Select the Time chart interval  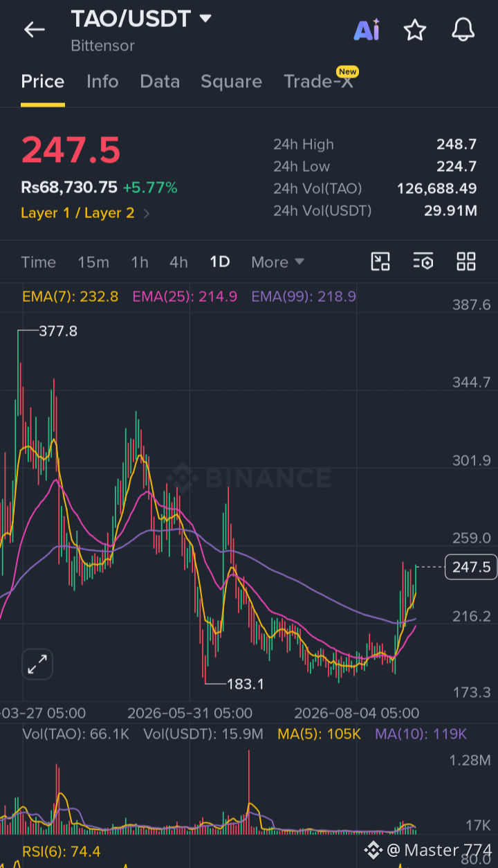pyautogui.click(x=39, y=262)
